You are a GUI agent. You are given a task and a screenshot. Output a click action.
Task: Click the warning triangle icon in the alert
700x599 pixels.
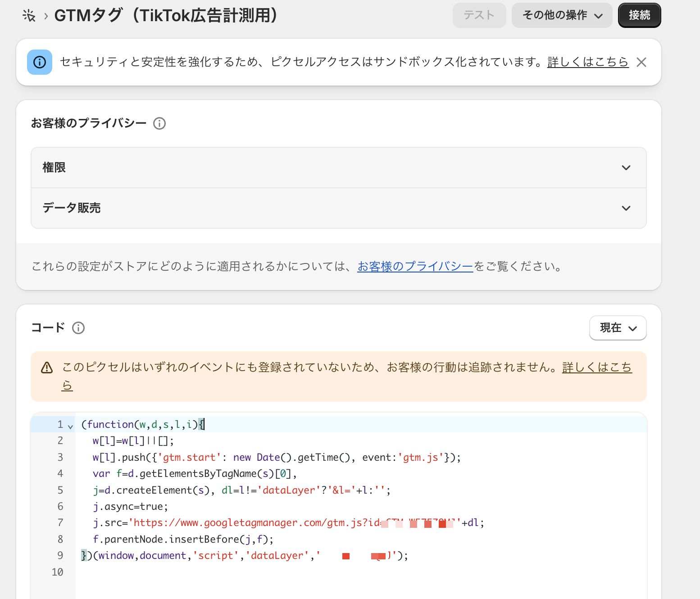(47, 368)
